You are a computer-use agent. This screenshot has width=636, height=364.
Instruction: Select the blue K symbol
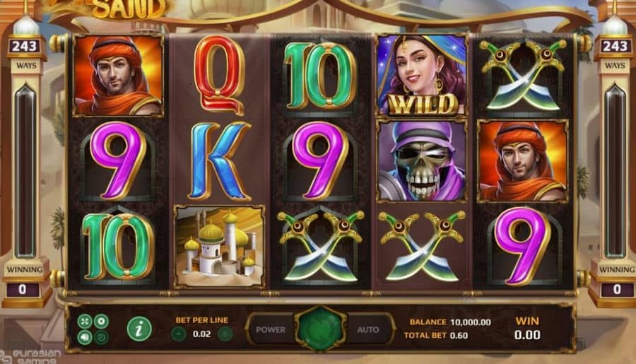[220, 161]
